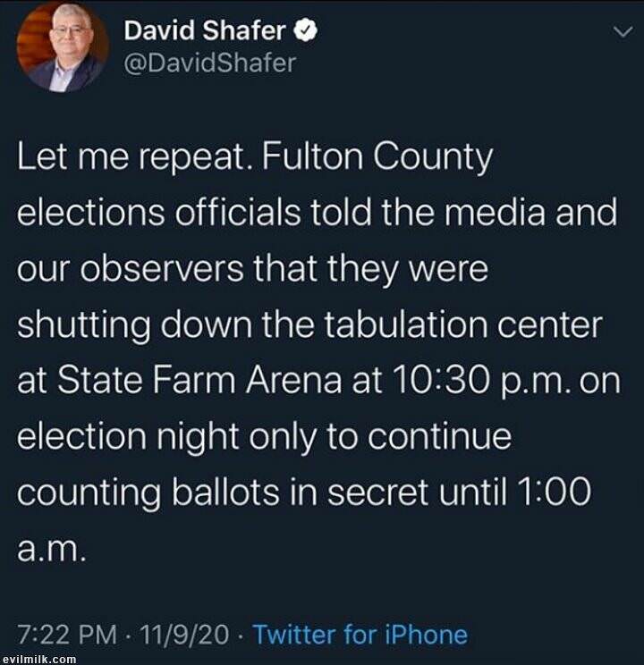Click the David Shafer display name
Screen dimensions: 644x665
click(x=205, y=30)
